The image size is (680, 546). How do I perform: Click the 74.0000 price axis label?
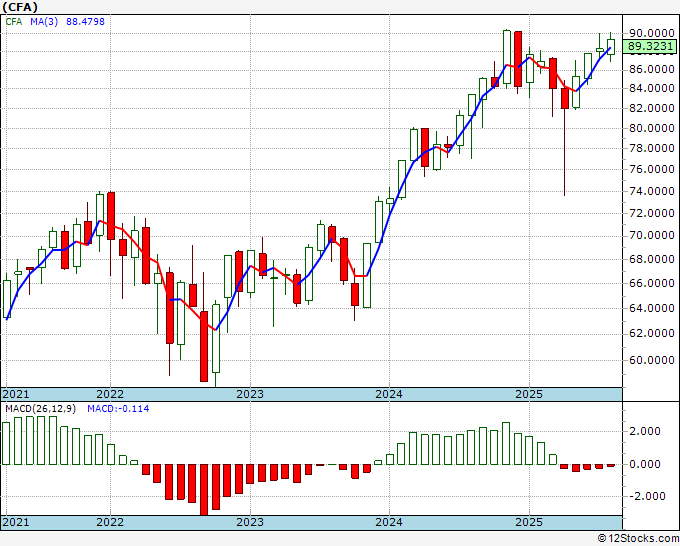click(x=651, y=191)
